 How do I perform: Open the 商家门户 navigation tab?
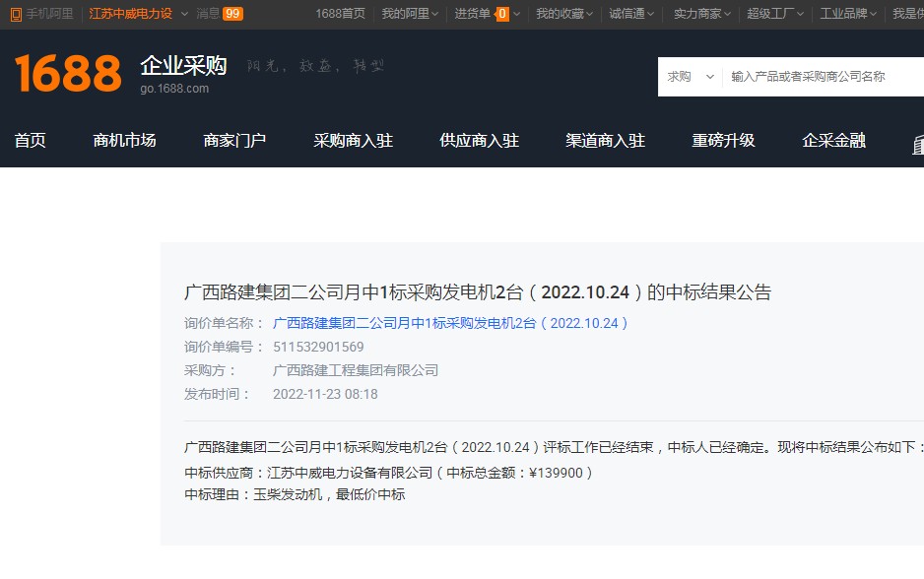tap(234, 140)
